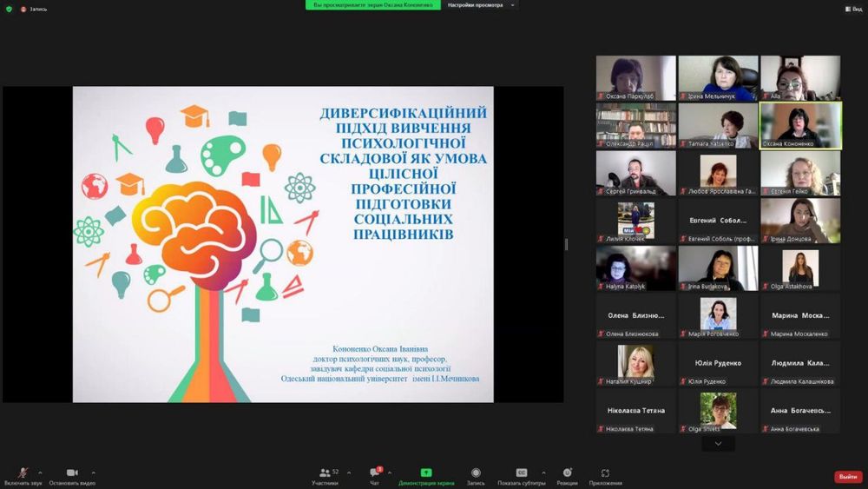Expand audio options arrow next to microphone
Viewport: 868px width, 489px height.
point(40,472)
